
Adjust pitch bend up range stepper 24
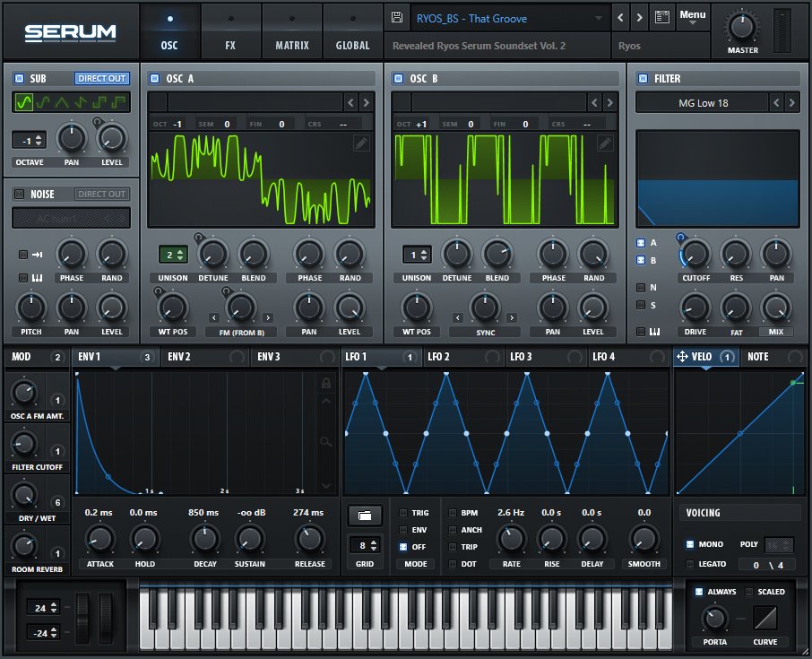click(x=42, y=608)
